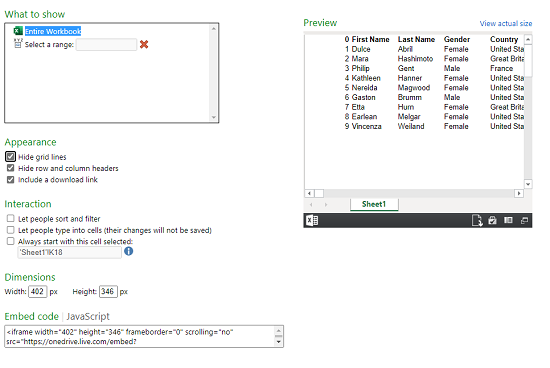The image size is (550, 368).
Task: Click the Excel icon next to Entire Workbook
Action: [x=18, y=31]
